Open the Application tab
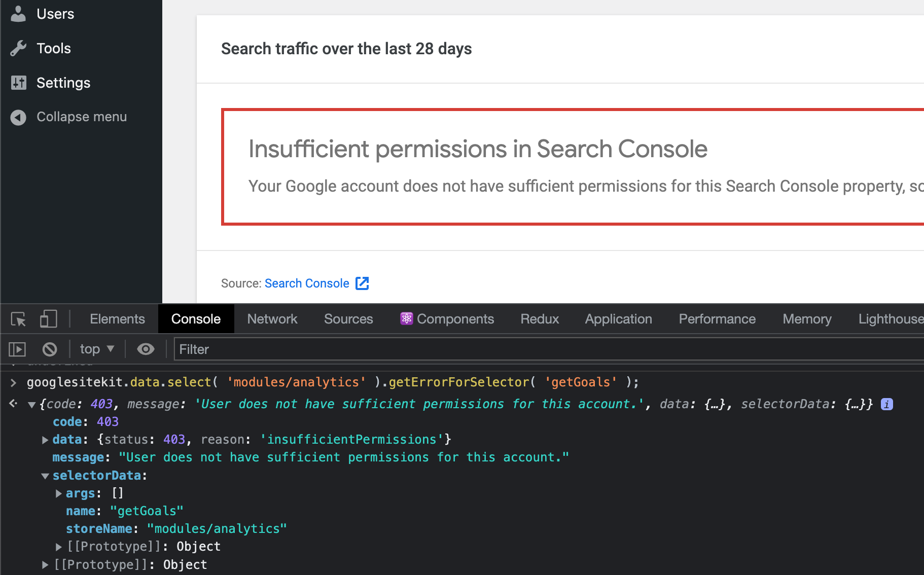This screenshot has height=575, width=924. pos(618,319)
